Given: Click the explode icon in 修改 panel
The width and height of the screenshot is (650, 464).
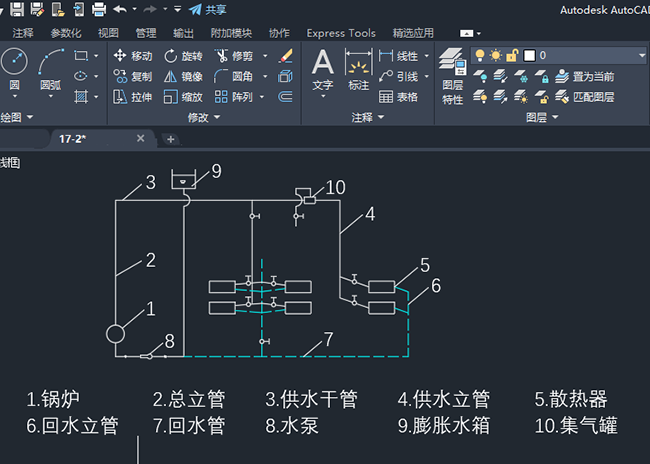Looking at the screenshot, I should 286,76.
